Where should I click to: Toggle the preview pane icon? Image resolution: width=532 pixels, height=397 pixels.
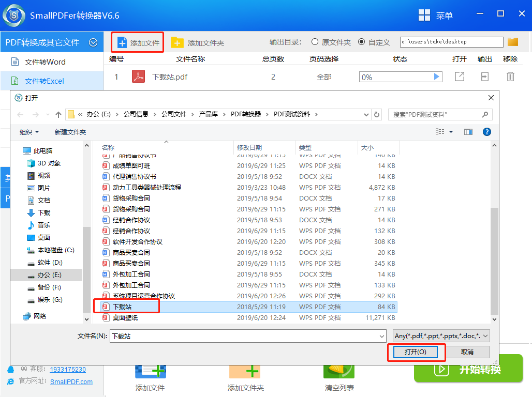pos(468,132)
